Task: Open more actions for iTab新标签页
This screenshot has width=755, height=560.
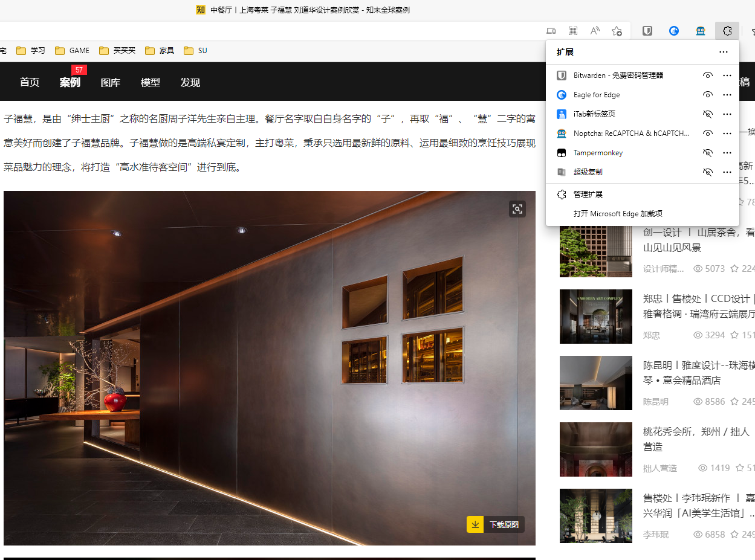Action: coord(727,114)
